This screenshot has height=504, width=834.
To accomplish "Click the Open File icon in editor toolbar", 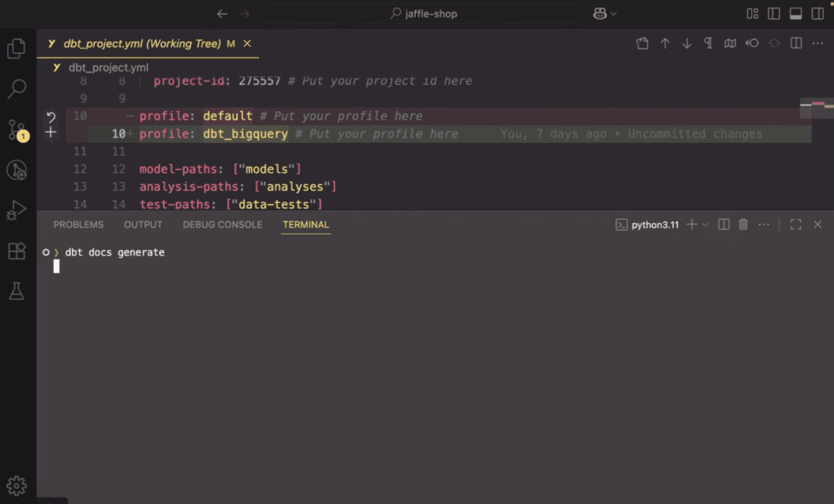I will coord(643,44).
